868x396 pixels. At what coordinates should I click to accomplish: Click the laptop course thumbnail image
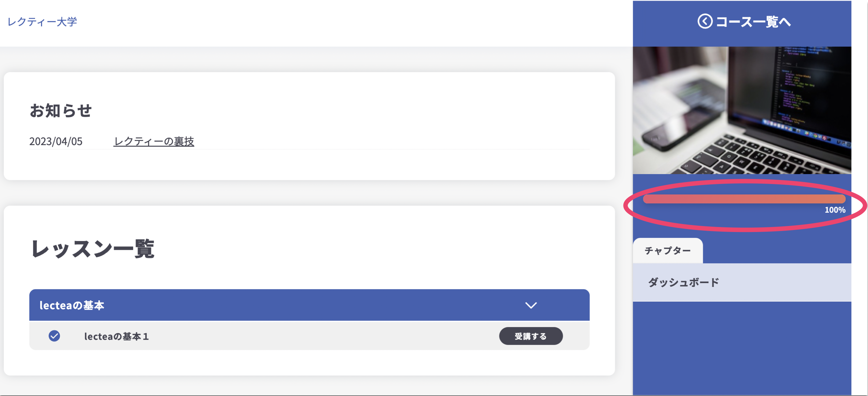pos(742,110)
